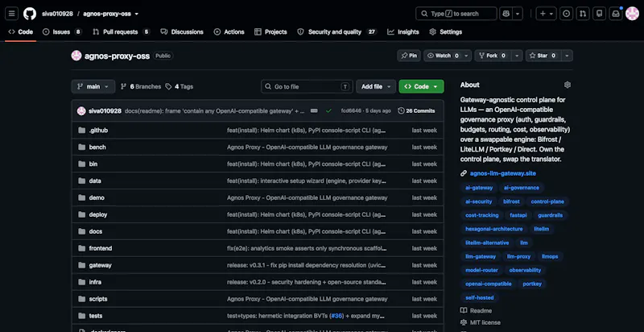
Task: Switch to the Code tab
Action: 21,31
